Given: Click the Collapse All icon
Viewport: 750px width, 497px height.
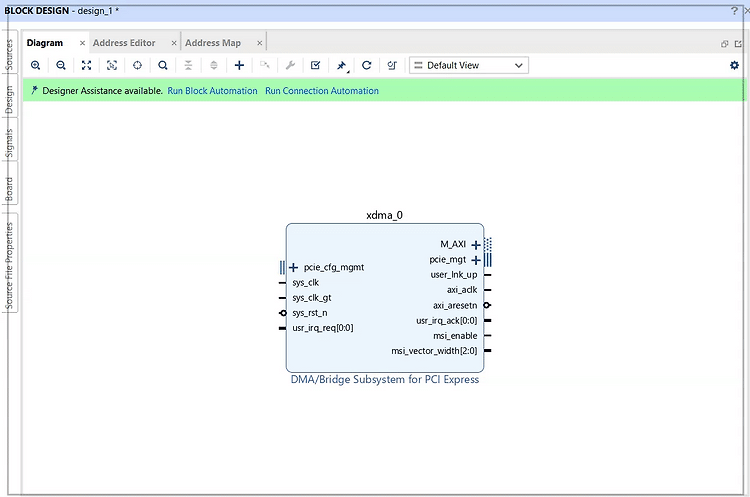Looking at the screenshot, I should pyautogui.click(x=188, y=66).
